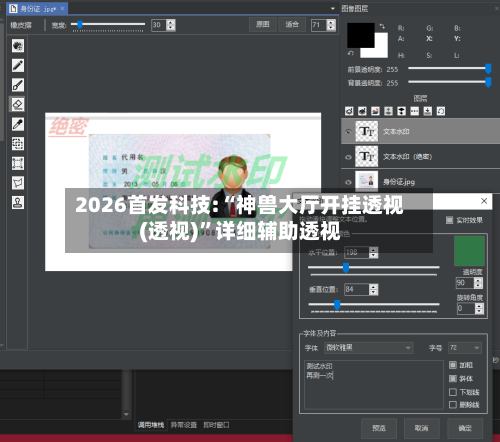This screenshot has width=500, height=442.
Task: Click the 水平位置 horizontal position slider
Action: coord(374,268)
